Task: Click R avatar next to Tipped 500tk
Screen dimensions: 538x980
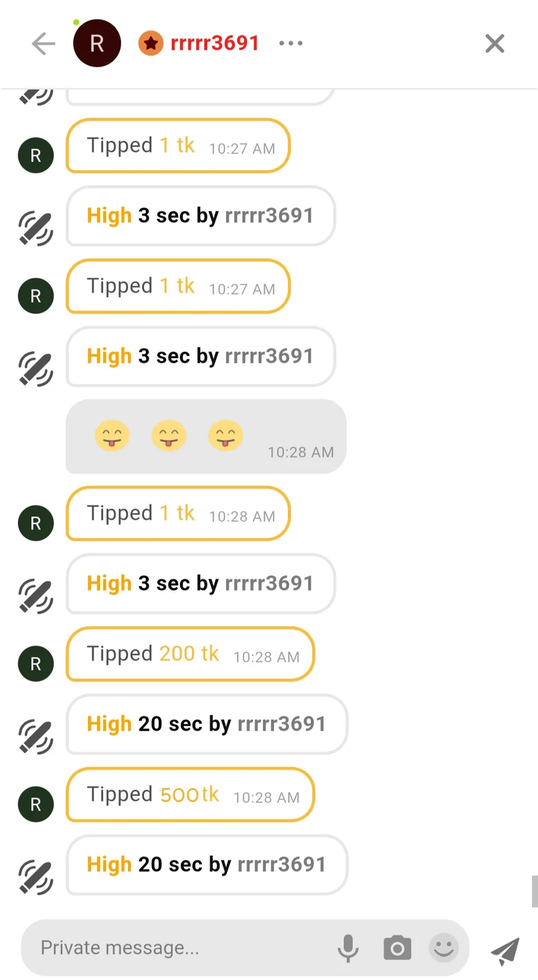Action: 36,804
